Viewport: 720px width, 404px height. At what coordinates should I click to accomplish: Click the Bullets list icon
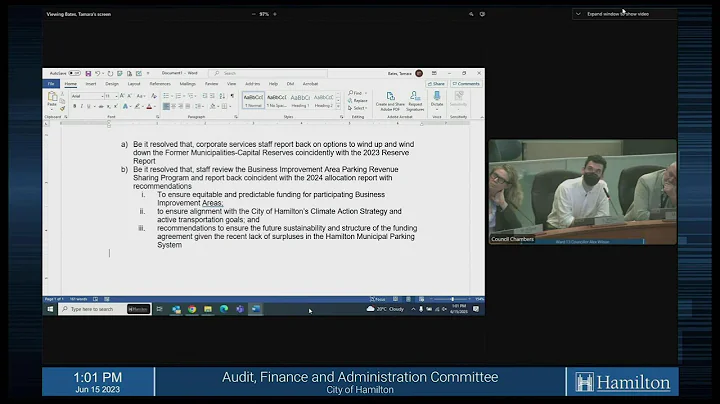(x=166, y=96)
